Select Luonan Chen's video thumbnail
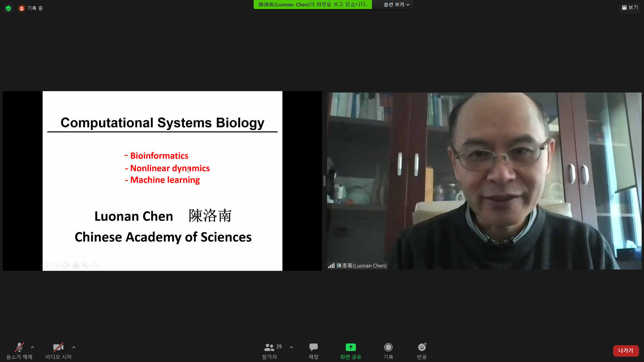 click(485, 181)
